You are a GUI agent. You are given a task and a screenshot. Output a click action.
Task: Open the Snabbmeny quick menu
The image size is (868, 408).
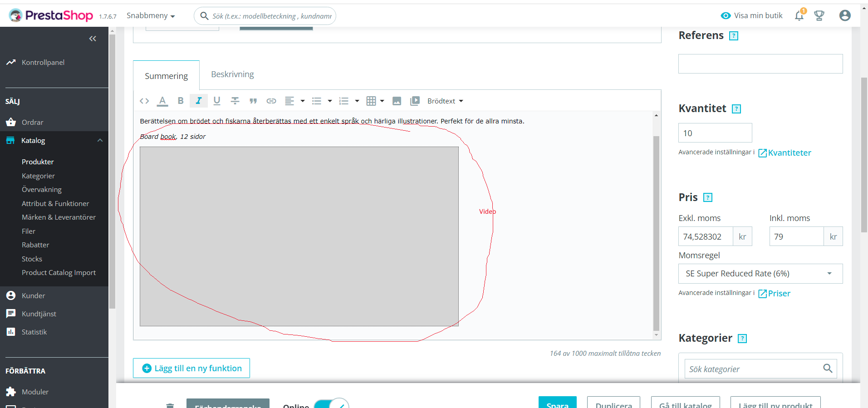(x=151, y=15)
